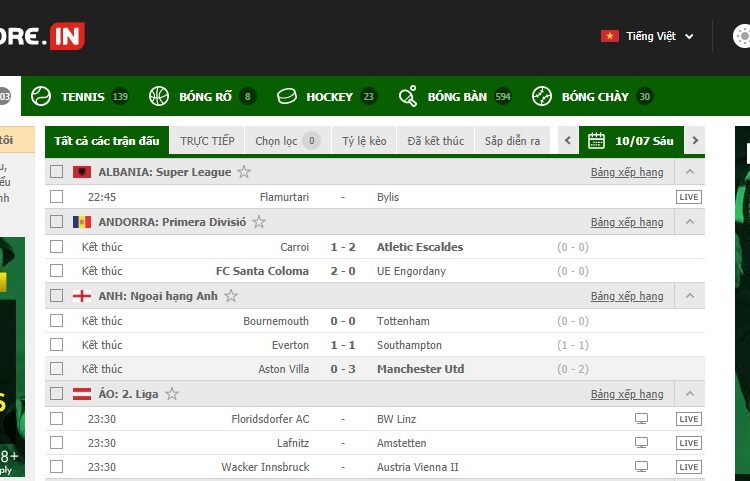Image resolution: width=750 pixels, height=481 pixels.
Task: Open Andorra Primera Divisió Bảng xếp hạng
Action: 627,222
